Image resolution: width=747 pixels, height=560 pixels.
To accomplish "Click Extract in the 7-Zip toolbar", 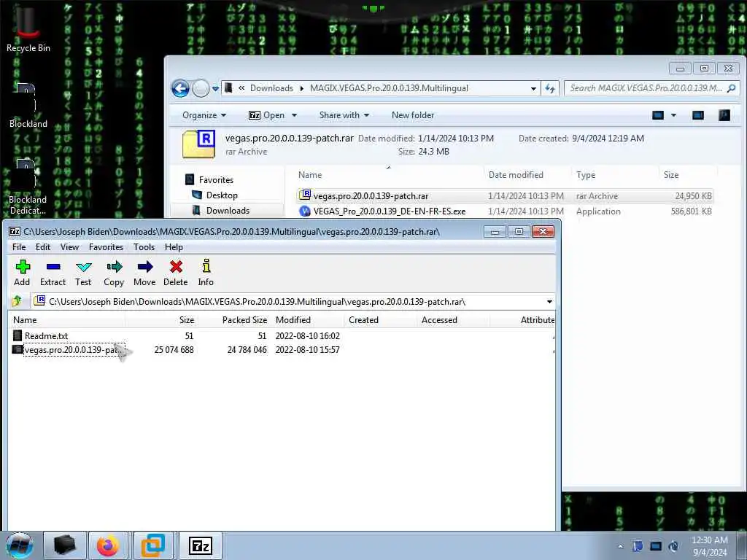I will (x=53, y=273).
